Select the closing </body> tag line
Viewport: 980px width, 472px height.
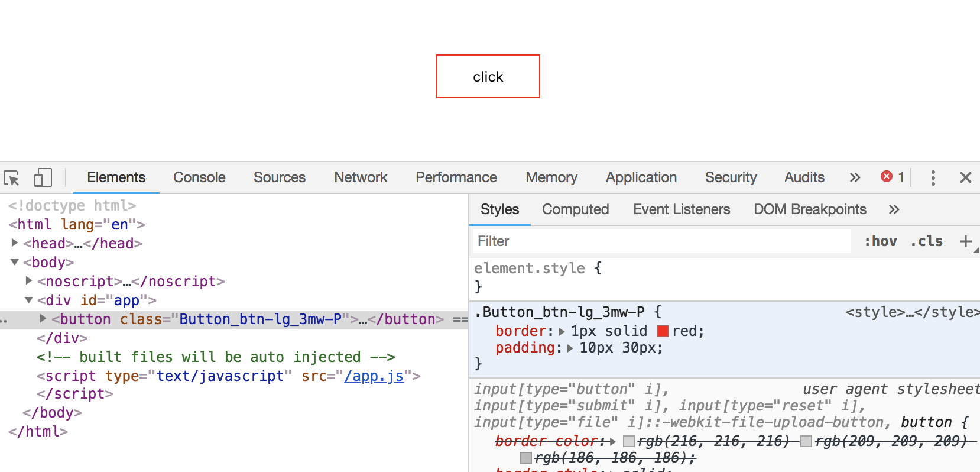click(52, 413)
